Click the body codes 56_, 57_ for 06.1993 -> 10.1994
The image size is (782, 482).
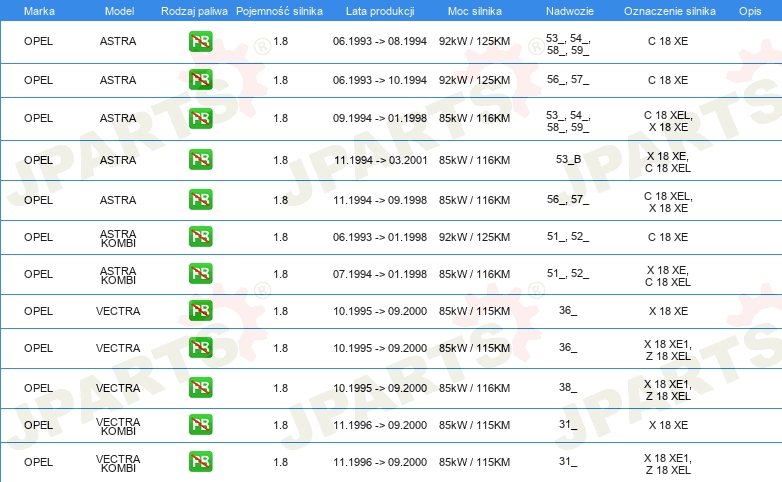(568, 79)
